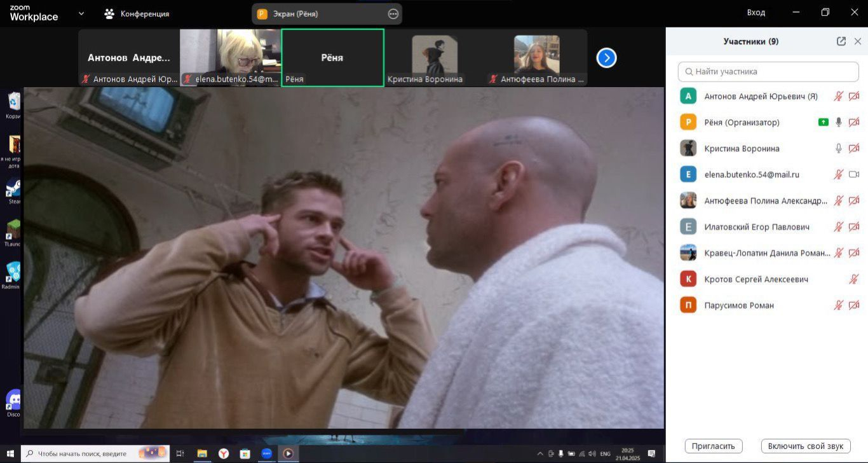Select elena.butenko.54 video thumbnail
Viewport: 868px width, 463px height.
point(231,58)
